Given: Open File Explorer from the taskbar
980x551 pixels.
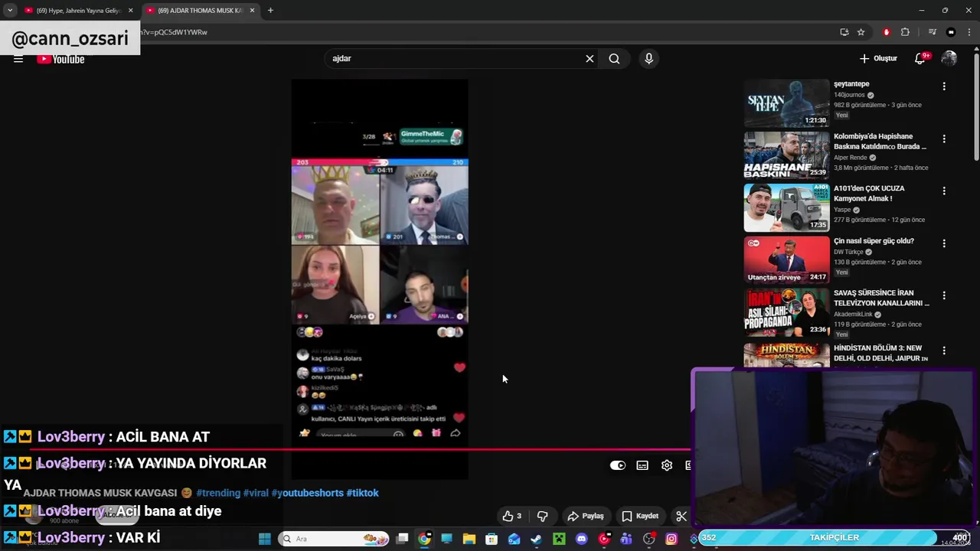Looking at the screenshot, I should [x=469, y=539].
